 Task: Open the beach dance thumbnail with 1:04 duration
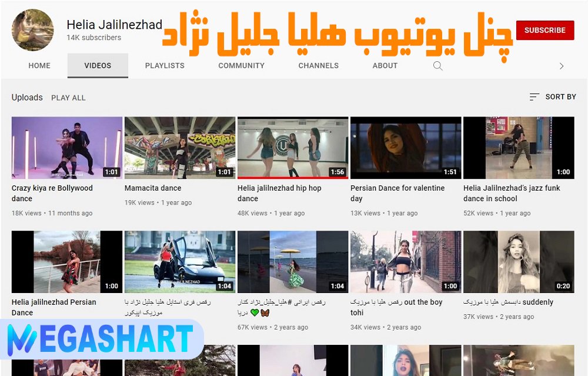293,262
